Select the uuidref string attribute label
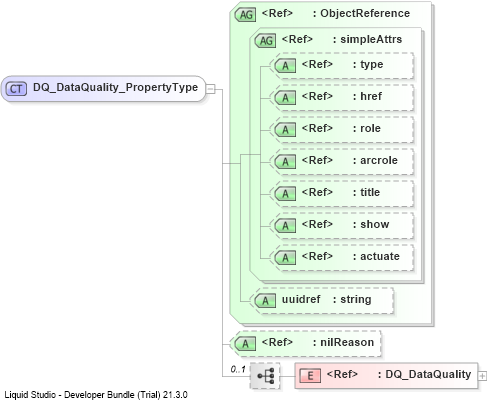The image size is (487, 400). point(326,299)
